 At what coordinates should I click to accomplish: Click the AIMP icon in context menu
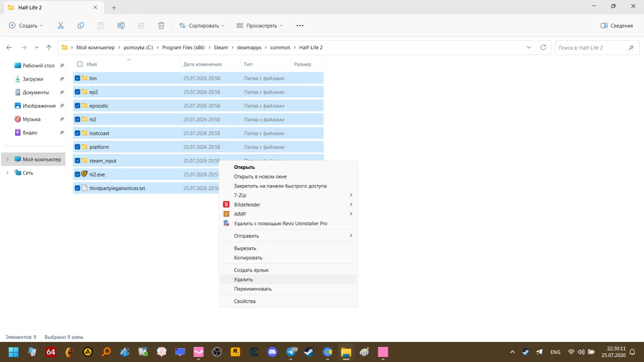226,214
